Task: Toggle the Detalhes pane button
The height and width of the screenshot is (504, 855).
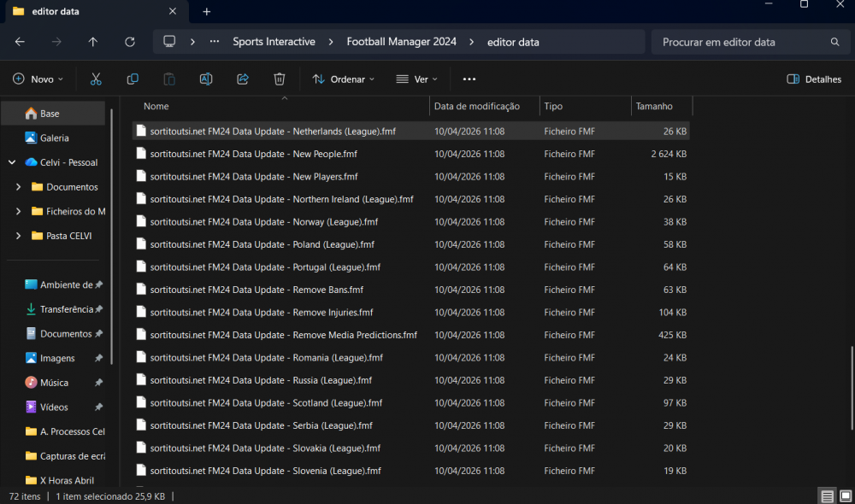Action: 814,79
